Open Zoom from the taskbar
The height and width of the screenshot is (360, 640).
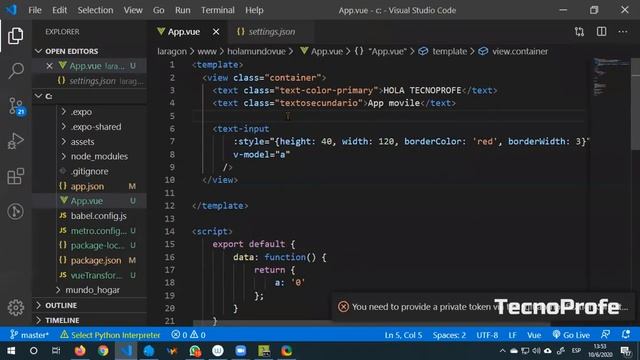coord(241,351)
